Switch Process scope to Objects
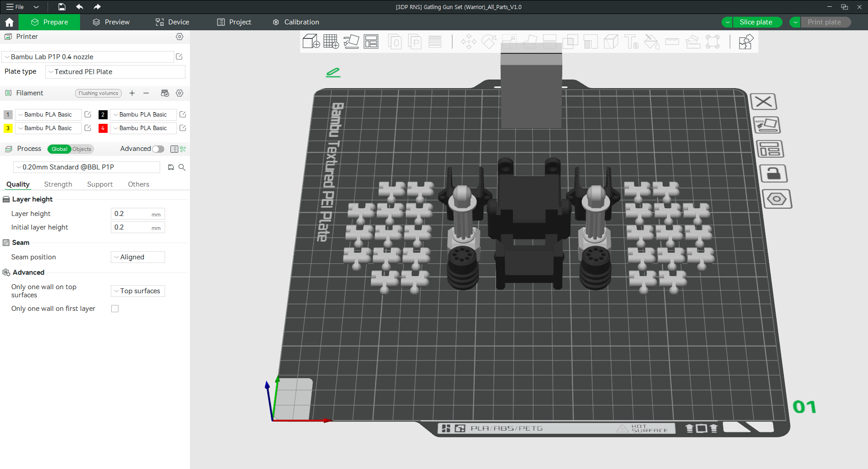868x469 pixels. [x=82, y=149]
